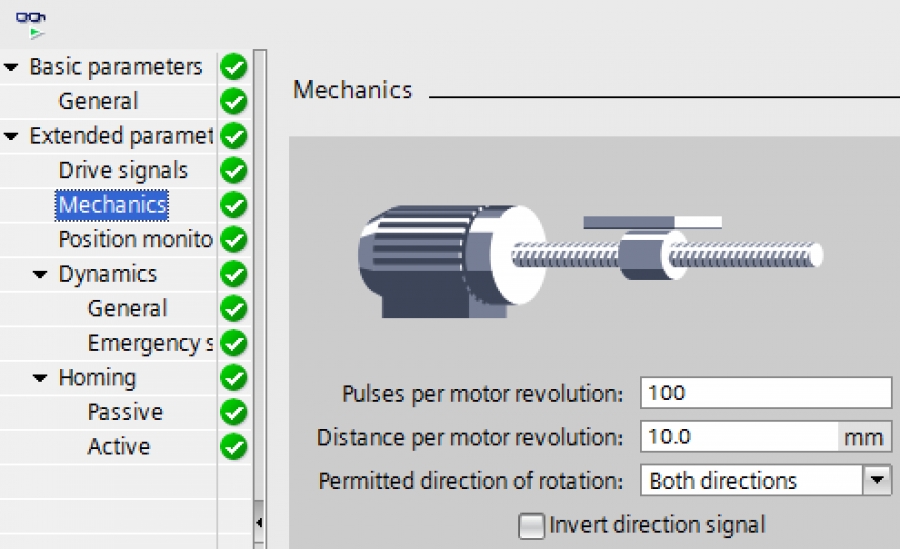Image resolution: width=900 pixels, height=549 pixels.
Task: Open Basic parameters section
Action: (x=115, y=67)
